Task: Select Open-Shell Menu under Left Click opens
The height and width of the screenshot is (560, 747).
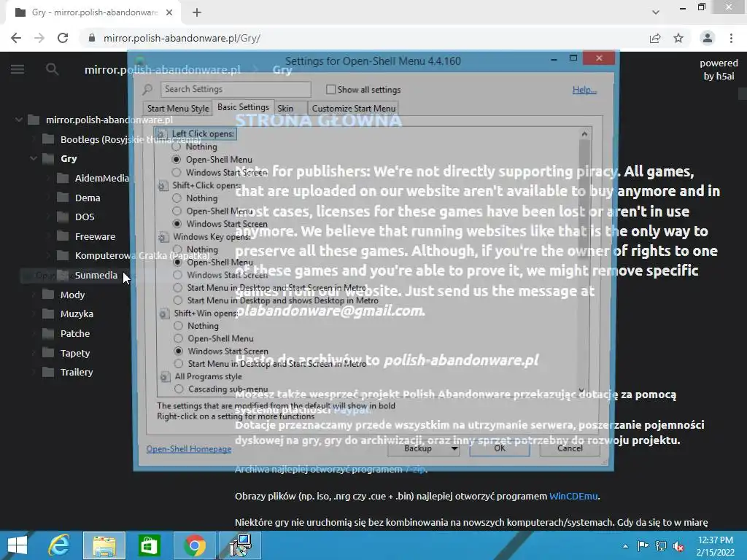Action: (x=177, y=160)
